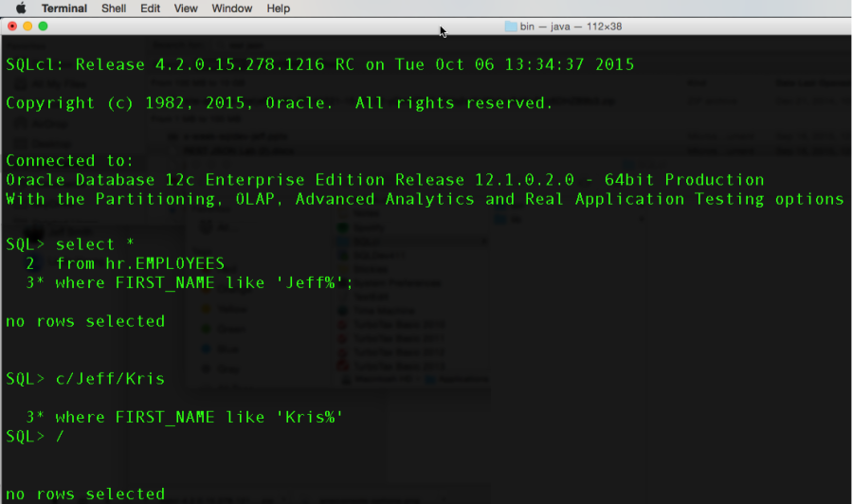Viewport: 853px width, 504px height.
Task: Open the Shell menu
Action: (114, 9)
